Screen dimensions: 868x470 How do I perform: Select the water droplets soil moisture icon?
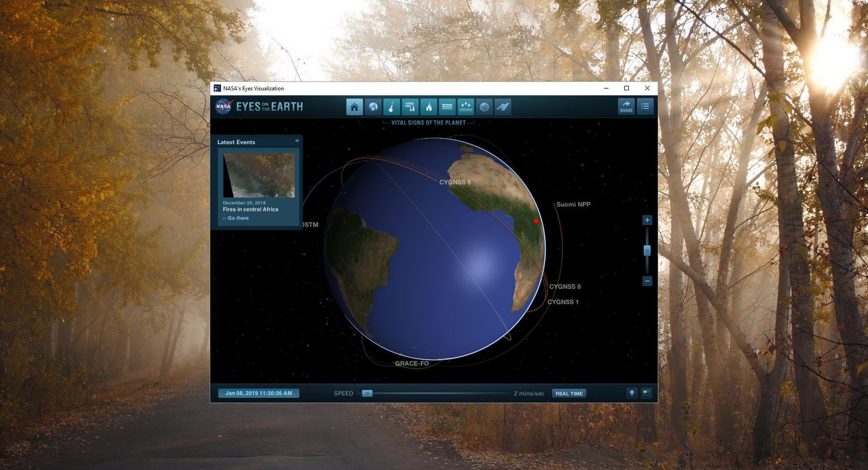pyautogui.click(x=465, y=107)
